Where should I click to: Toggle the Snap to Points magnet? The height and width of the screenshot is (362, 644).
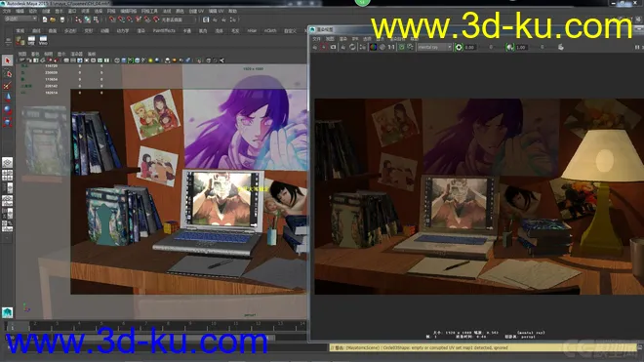pos(130,20)
